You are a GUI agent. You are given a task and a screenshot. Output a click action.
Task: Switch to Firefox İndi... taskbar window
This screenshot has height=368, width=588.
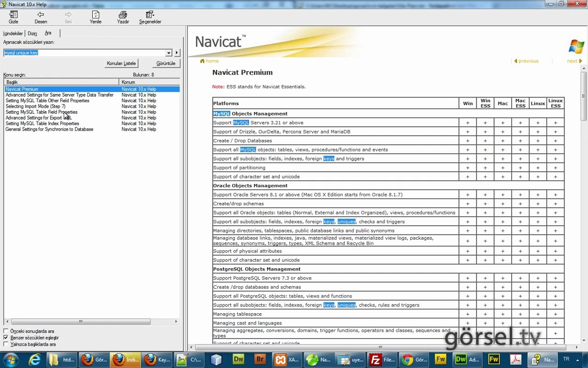[125, 359]
